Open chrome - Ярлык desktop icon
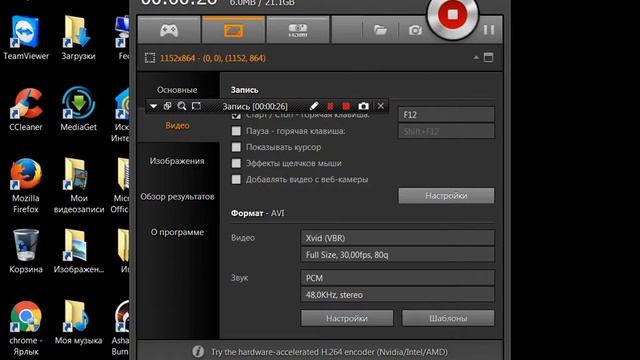This screenshot has height=360, width=640. point(26,329)
